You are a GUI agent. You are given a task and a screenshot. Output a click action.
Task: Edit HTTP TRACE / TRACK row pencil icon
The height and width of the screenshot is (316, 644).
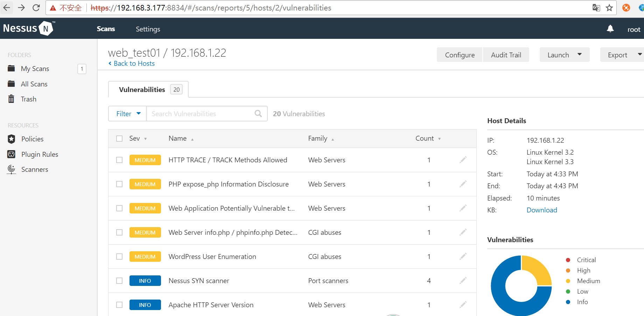tap(463, 160)
